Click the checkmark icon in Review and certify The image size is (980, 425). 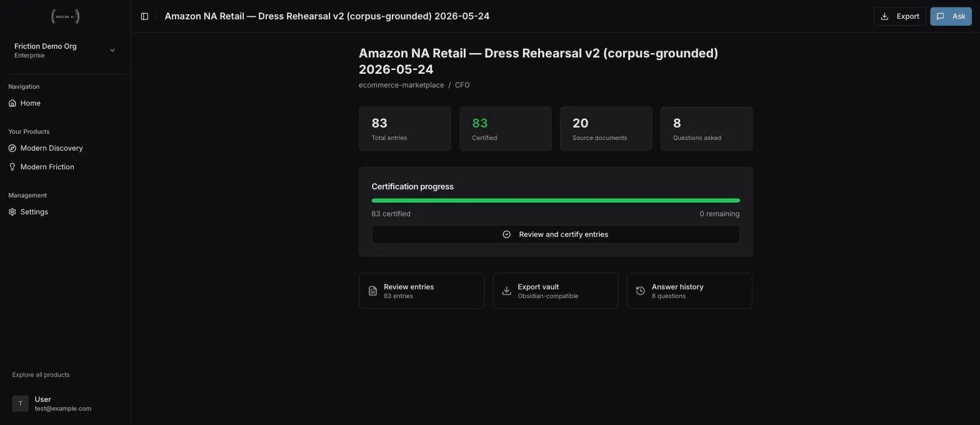point(507,234)
